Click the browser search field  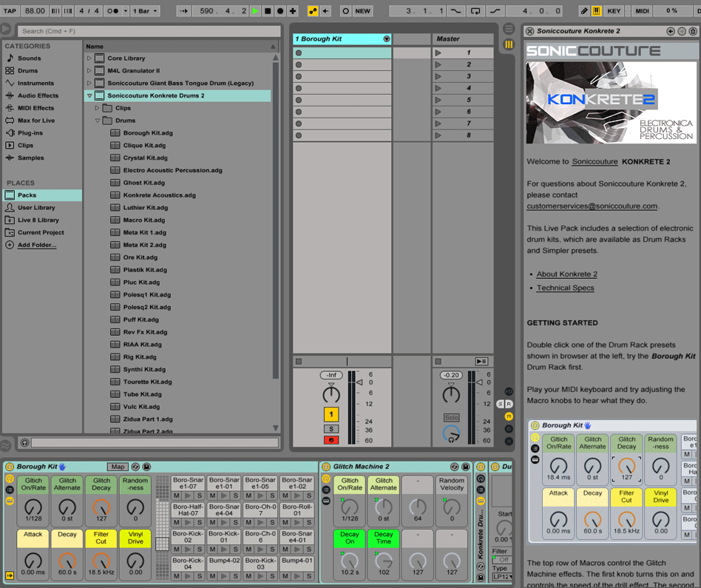click(x=149, y=31)
